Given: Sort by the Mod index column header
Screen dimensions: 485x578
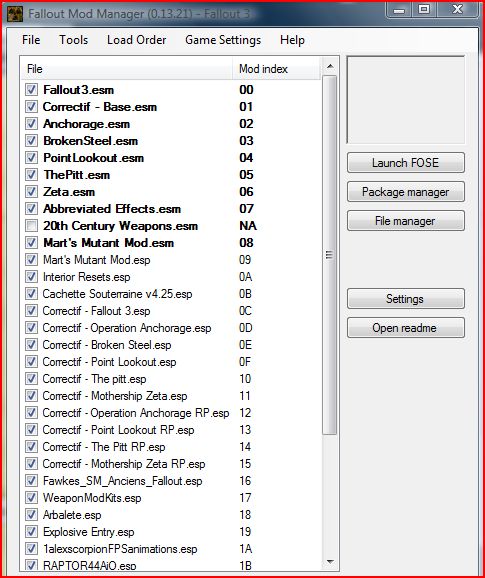Looking at the screenshot, I should [276, 69].
